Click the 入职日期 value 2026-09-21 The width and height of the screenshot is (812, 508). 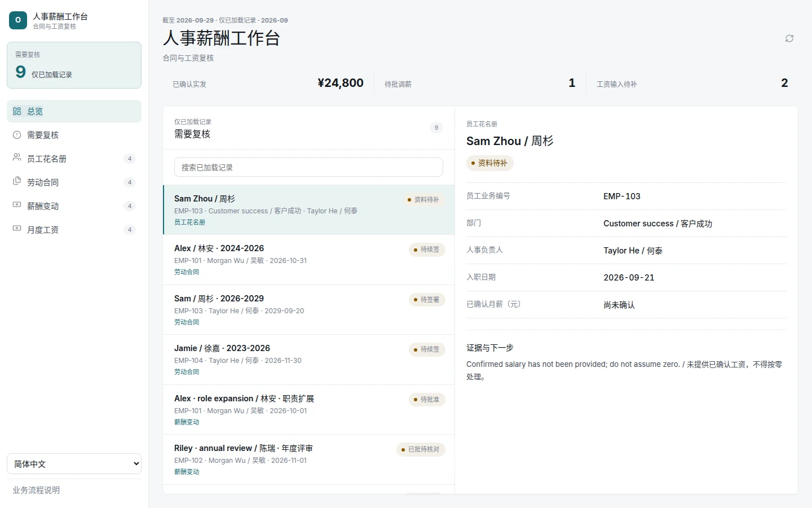pyautogui.click(x=629, y=278)
